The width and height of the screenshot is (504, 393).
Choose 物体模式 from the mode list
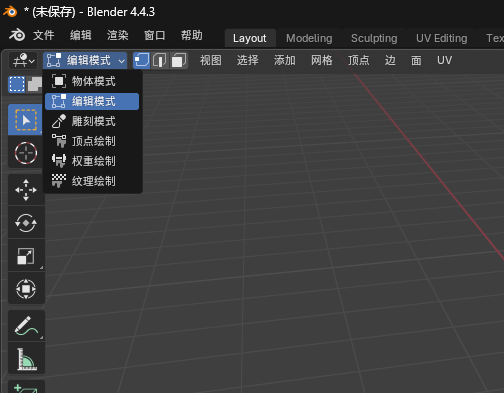point(92,81)
